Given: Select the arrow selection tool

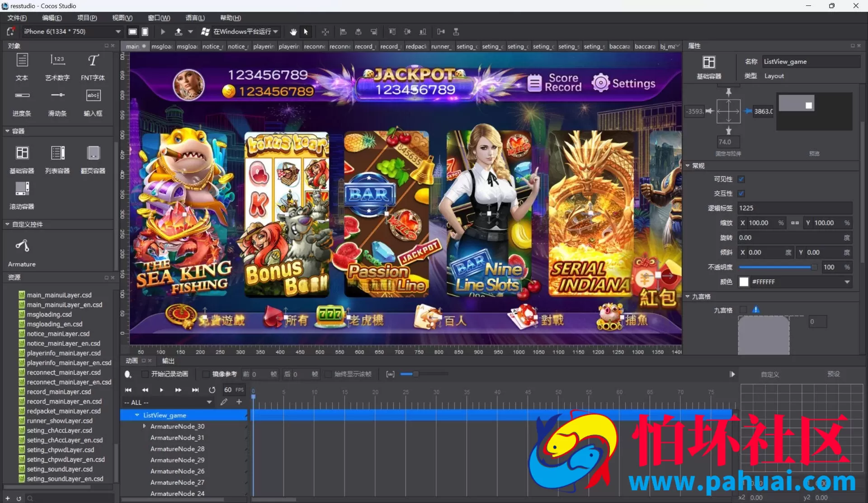Looking at the screenshot, I should point(306,32).
